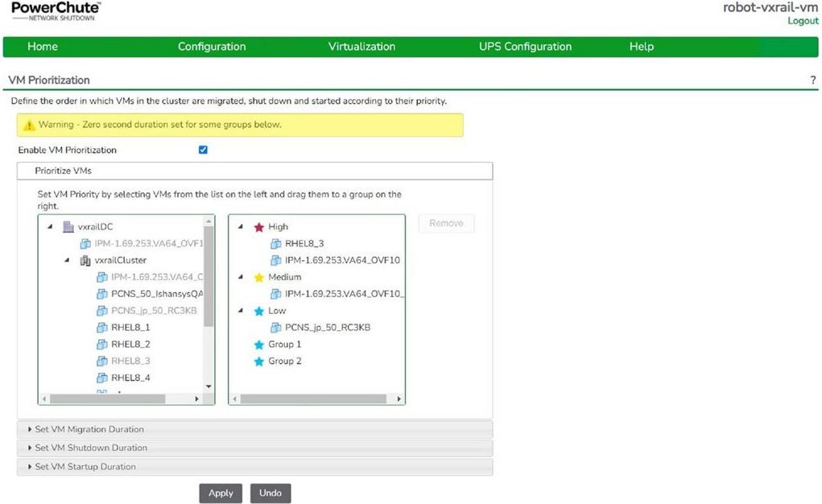Click the yellow star icon for Medium group

tap(259, 277)
